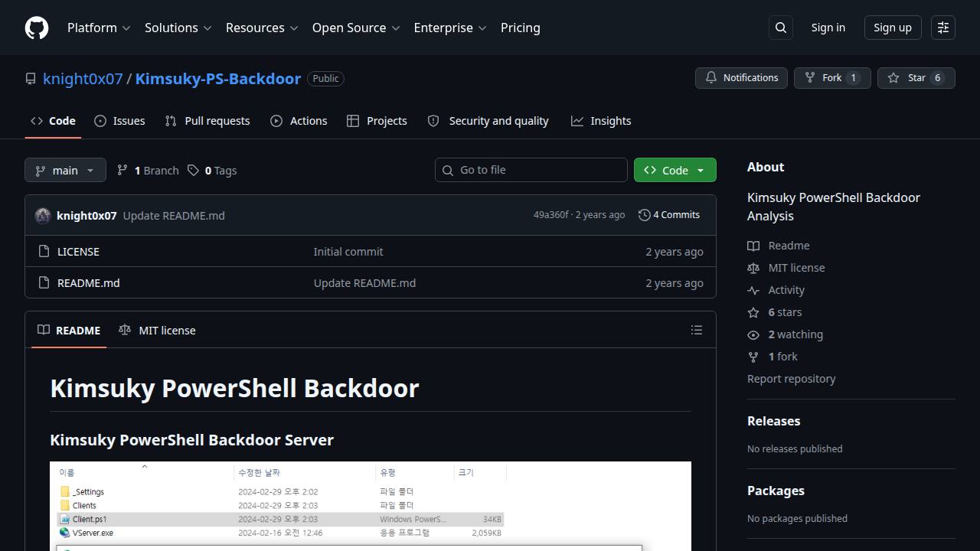
Task: Click the Go to file search field
Action: point(531,170)
